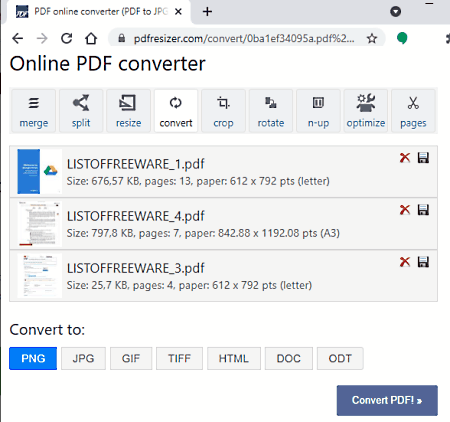
Task: Open the n-up tool
Action: (x=318, y=111)
